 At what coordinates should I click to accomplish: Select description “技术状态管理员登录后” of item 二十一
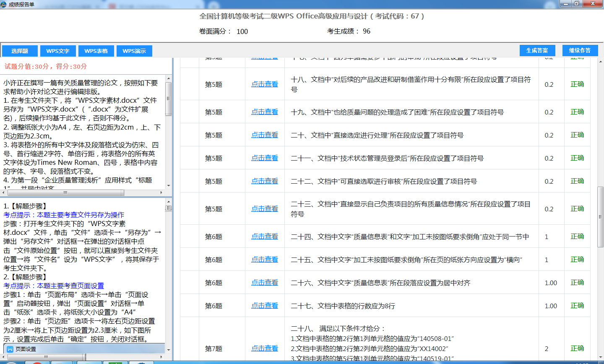pos(387,158)
